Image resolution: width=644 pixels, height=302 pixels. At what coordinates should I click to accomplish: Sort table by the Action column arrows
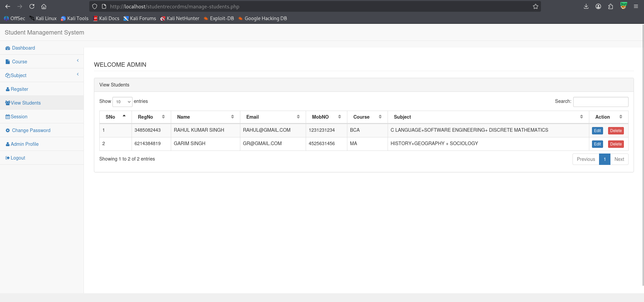click(x=621, y=117)
